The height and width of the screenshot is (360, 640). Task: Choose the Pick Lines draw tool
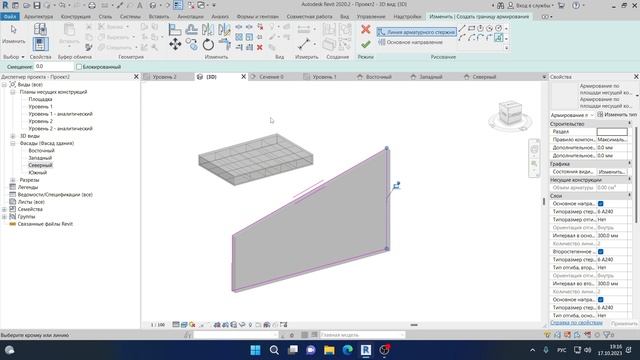pyautogui.click(x=498, y=38)
